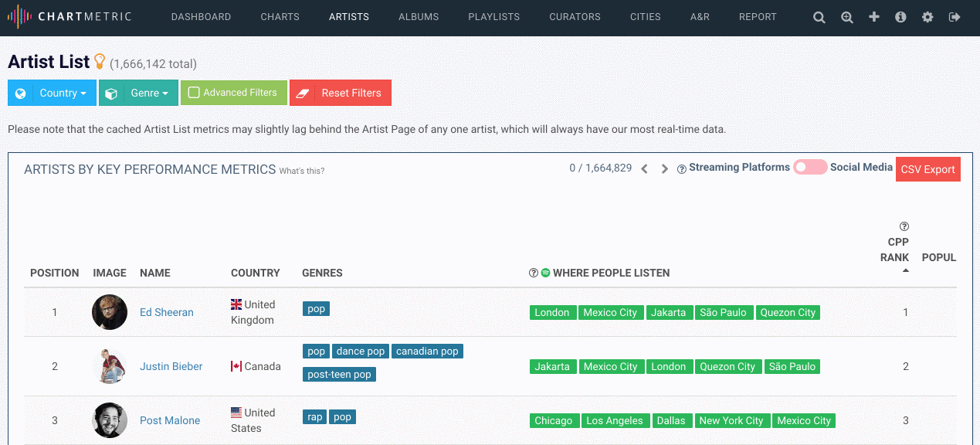Toggle Streaming Platforms to Social Media switch
The image size is (980, 445).
[810, 168]
